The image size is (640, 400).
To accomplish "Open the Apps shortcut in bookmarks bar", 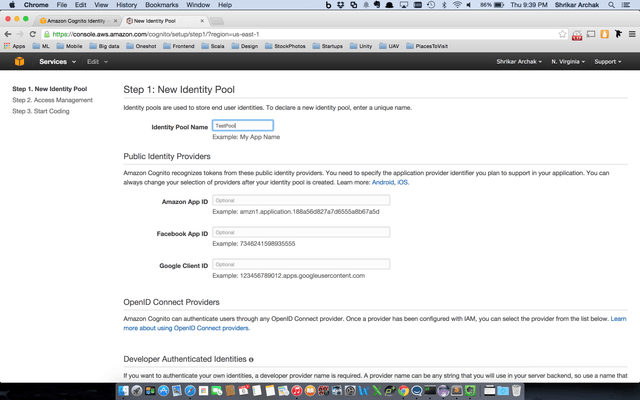I will point(14,46).
